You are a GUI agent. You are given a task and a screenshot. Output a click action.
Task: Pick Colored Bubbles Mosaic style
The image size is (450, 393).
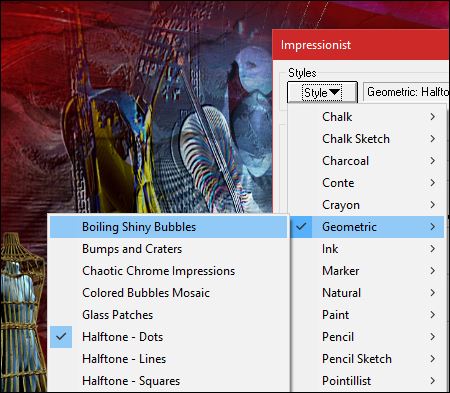coord(168,293)
